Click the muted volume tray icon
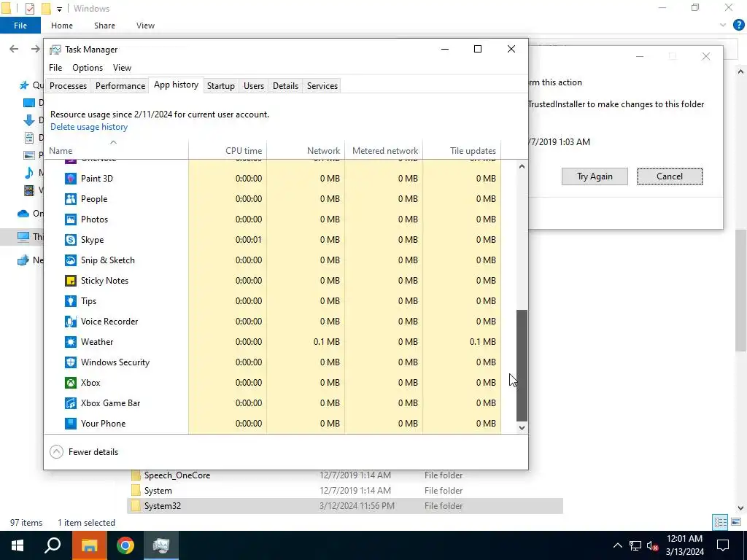Screen dimensions: 747x560 [x=652, y=545]
